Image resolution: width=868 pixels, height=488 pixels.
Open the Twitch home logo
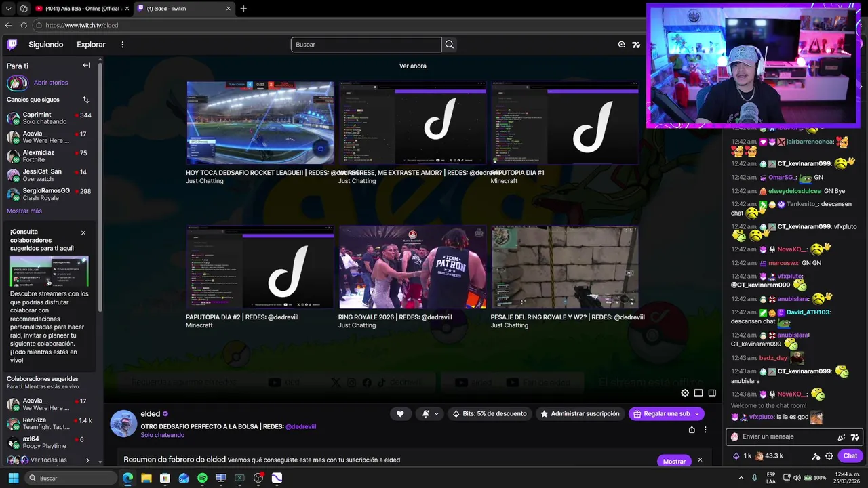pos(12,45)
